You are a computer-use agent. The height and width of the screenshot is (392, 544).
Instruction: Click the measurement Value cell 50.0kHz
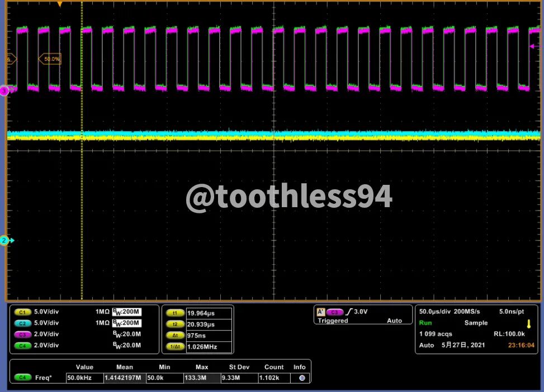point(84,378)
